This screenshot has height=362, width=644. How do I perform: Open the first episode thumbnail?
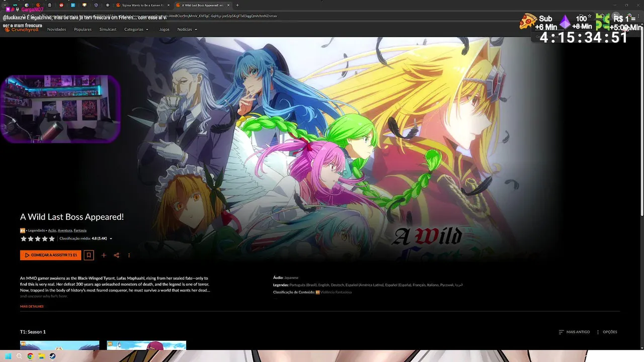click(x=59, y=345)
